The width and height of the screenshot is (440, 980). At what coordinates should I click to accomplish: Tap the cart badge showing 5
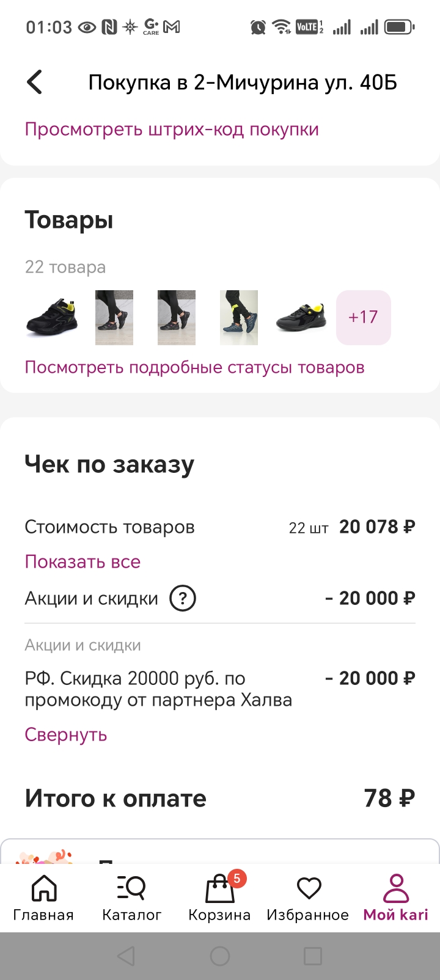[x=237, y=879]
